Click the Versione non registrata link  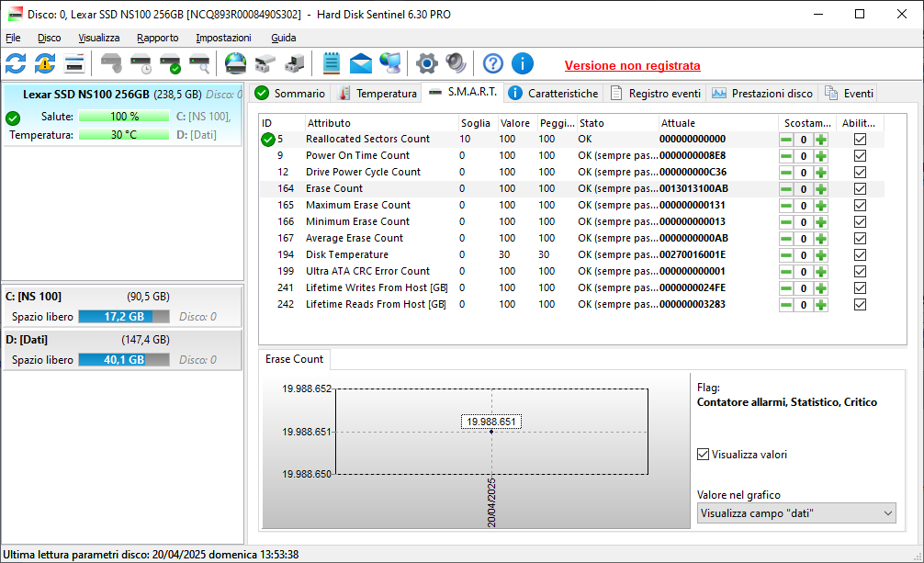[632, 65]
